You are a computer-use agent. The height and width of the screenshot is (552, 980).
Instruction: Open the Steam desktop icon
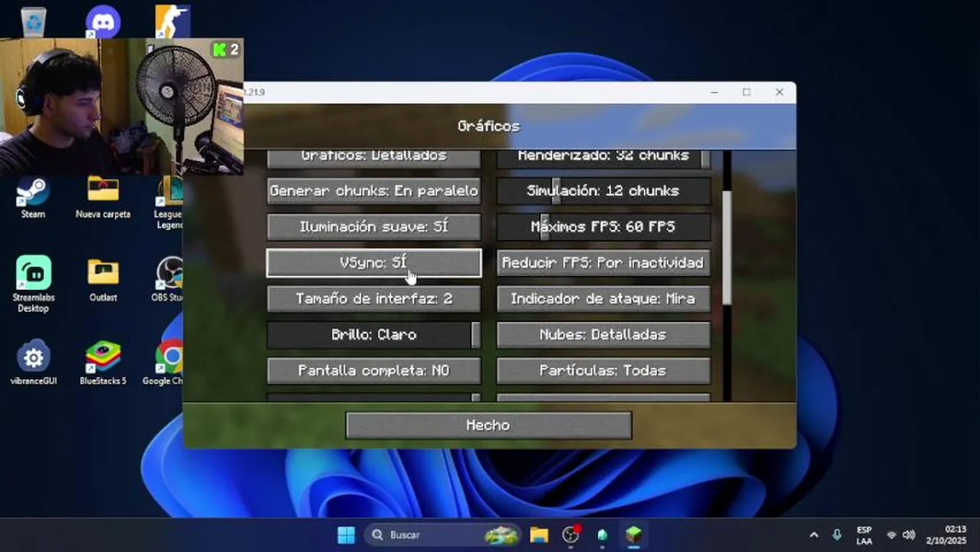click(x=33, y=198)
